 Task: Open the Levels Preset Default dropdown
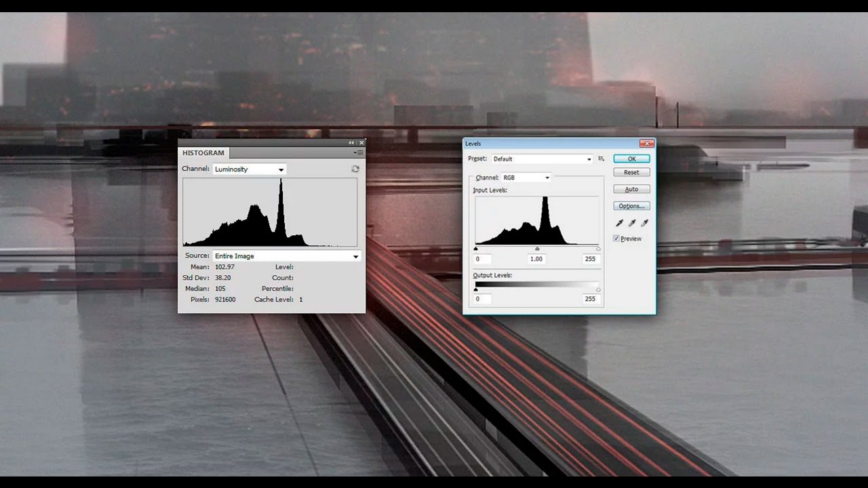pos(542,159)
